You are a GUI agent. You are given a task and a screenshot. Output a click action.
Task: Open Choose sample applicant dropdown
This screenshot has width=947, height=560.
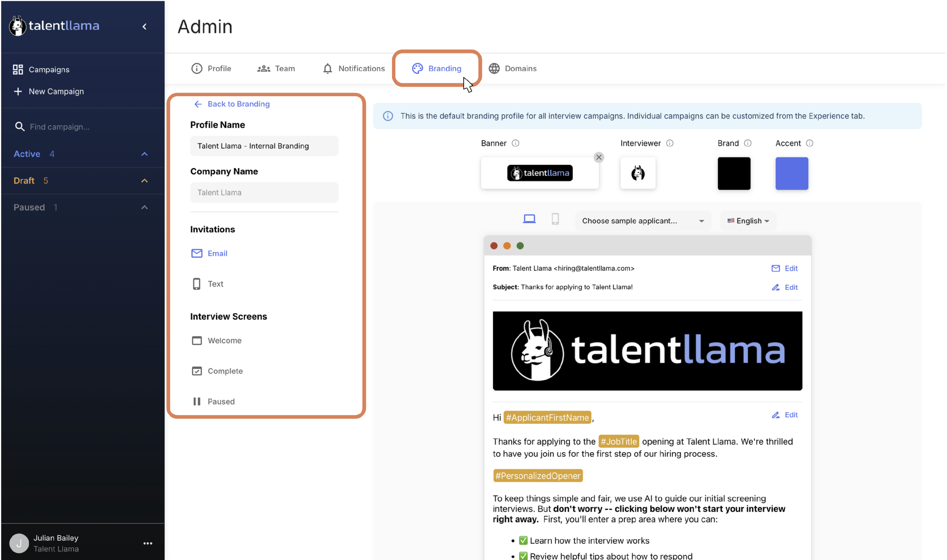tap(644, 221)
